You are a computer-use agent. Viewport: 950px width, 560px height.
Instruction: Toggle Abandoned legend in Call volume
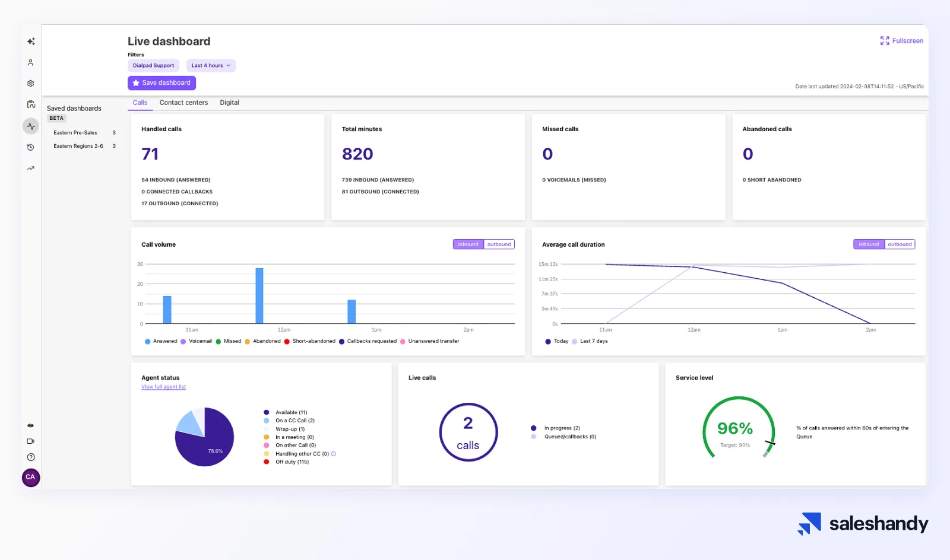pos(263,341)
